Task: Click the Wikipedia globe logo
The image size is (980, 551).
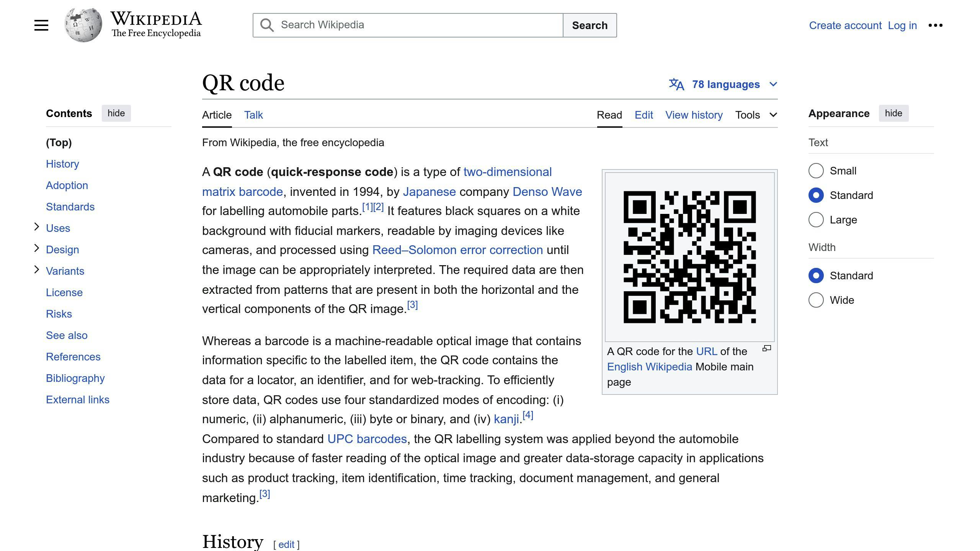Action: coord(83,25)
